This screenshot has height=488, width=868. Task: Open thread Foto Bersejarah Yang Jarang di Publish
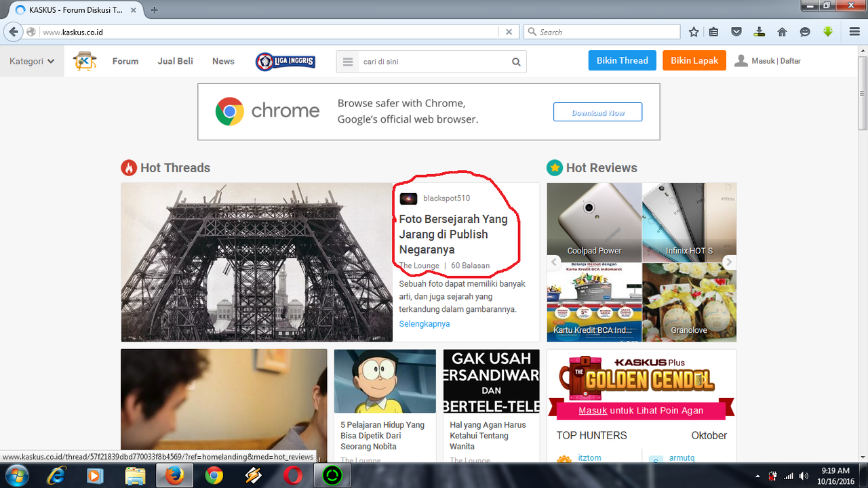pyautogui.click(x=453, y=235)
